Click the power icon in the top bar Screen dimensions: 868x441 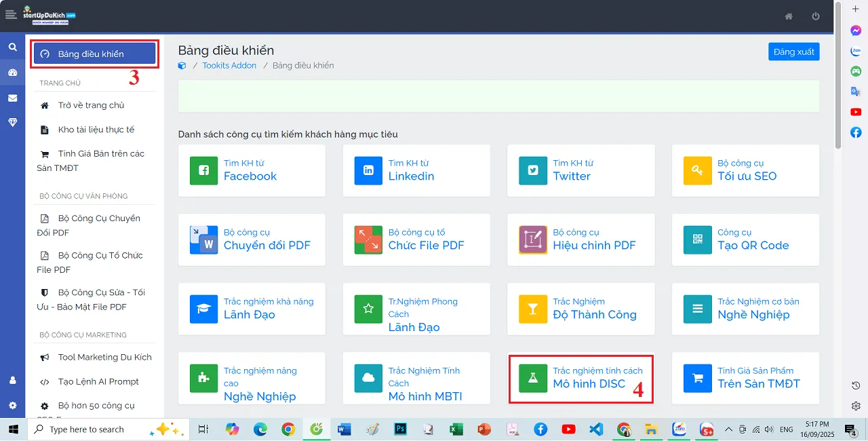[x=816, y=16]
